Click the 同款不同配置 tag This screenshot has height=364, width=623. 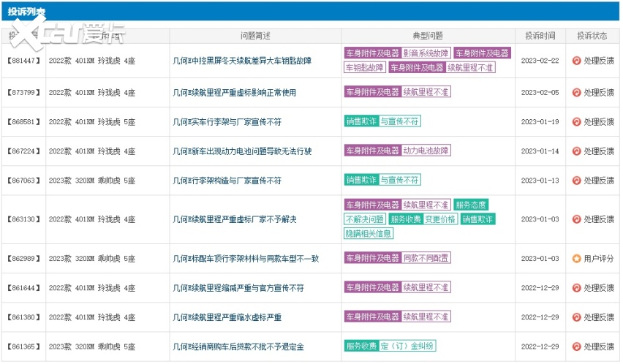pyautogui.click(x=426, y=258)
